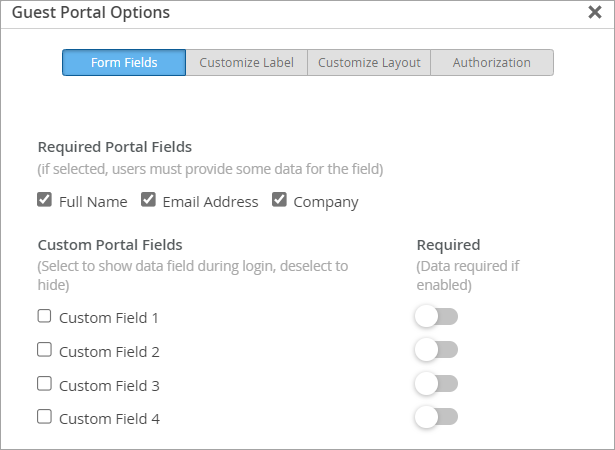Image resolution: width=615 pixels, height=450 pixels.
Task: Show Custom Field 4 via its checkbox
Action: (45, 417)
